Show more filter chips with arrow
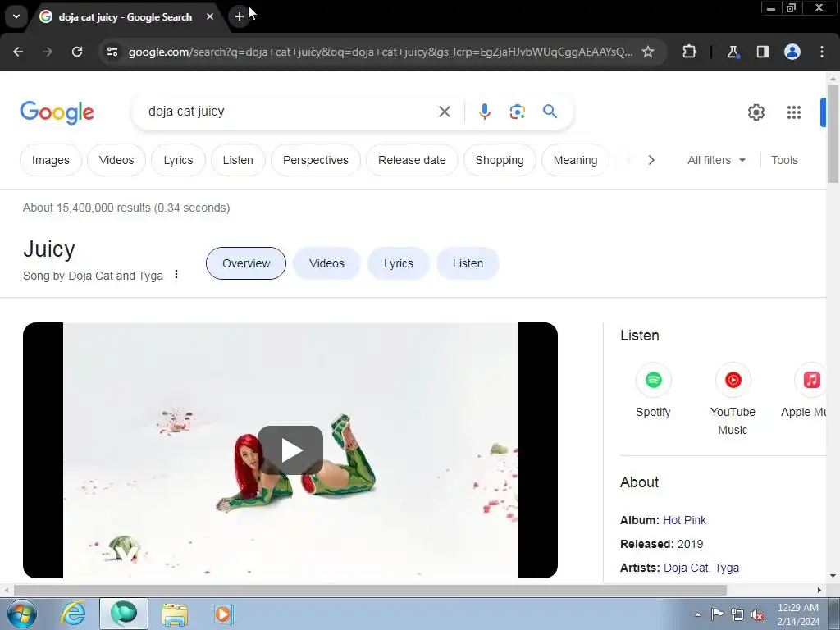 tap(651, 160)
